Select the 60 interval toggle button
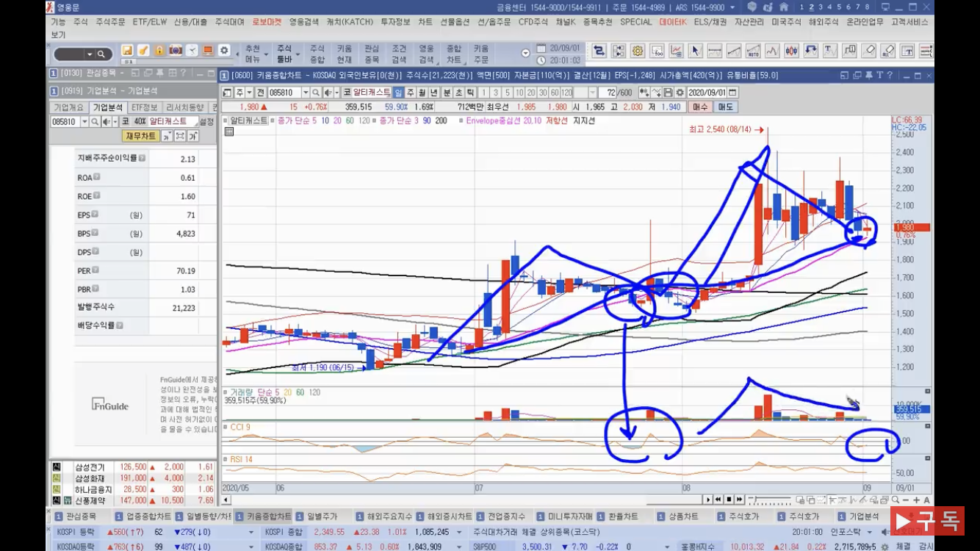The height and width of the screenshot is (551, 980). tap(554, 93)
